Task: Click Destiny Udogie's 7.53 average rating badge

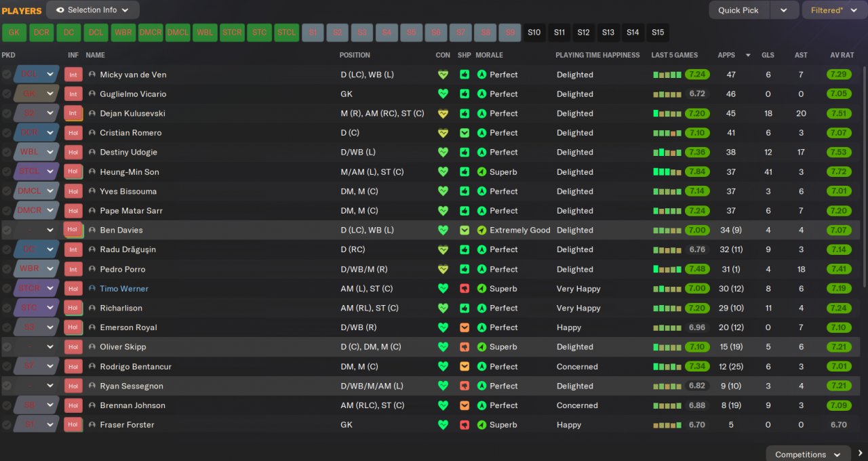Action: [x=839, y=153]
